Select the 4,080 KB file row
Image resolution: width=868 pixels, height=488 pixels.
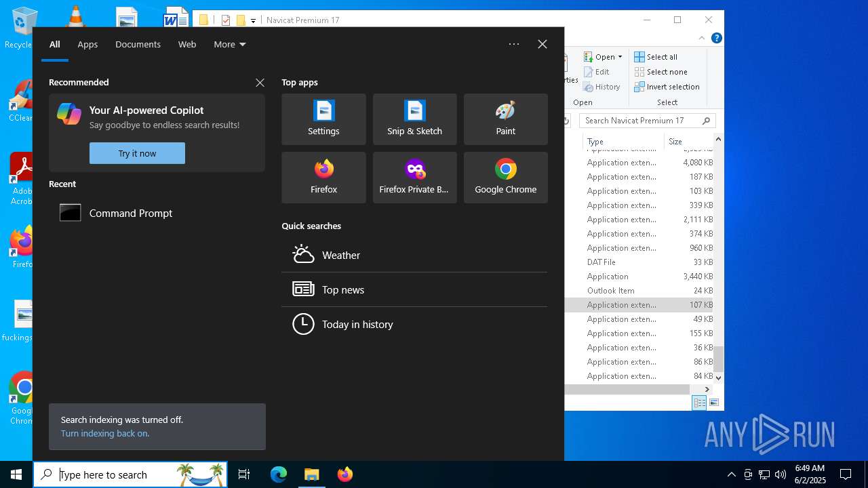(639, 163)
